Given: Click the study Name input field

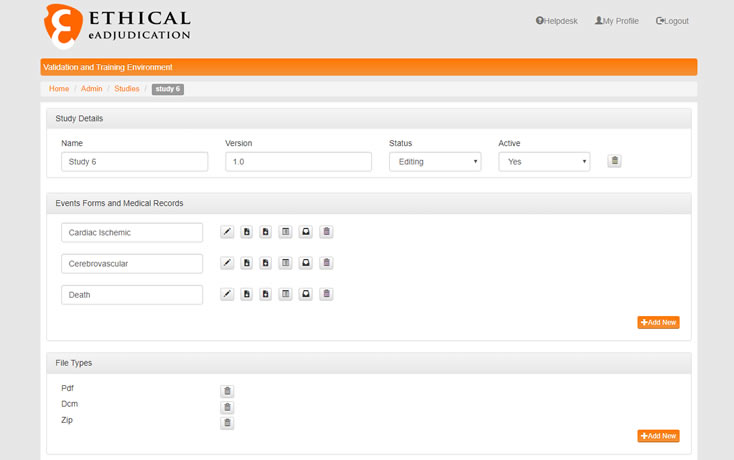Looking at the screenshot, I should pyautogui.click(x=134, y=161).
